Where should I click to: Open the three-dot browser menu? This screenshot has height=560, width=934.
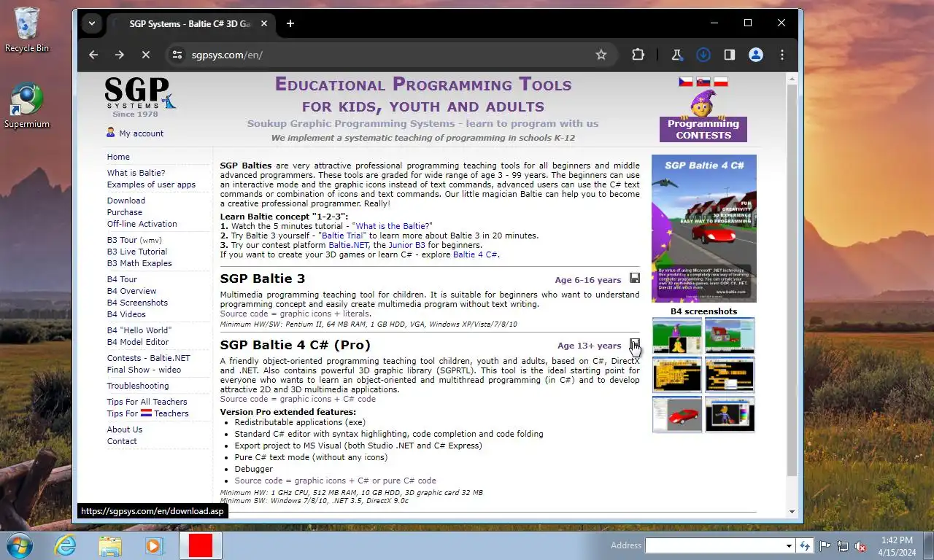coord(781,55)
